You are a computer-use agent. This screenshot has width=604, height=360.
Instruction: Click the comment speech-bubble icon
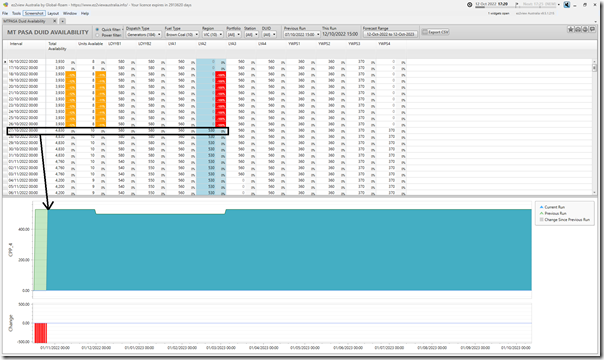592,29
